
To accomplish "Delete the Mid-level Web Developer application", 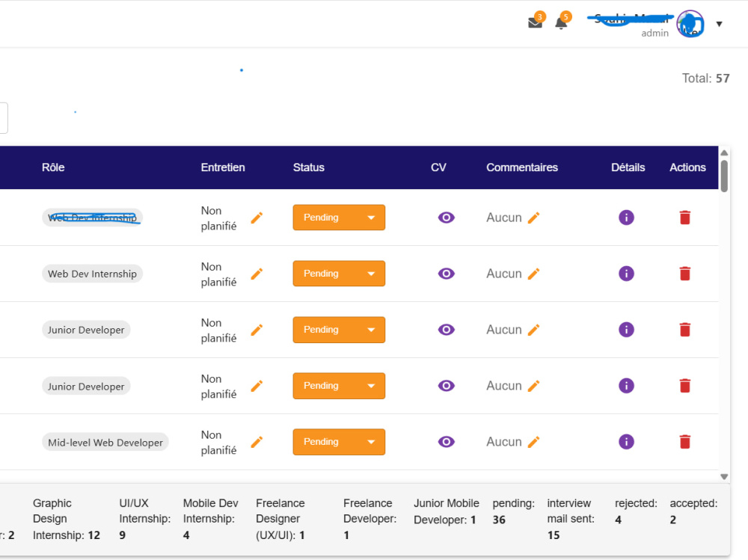I will click(x=685, y=442).
